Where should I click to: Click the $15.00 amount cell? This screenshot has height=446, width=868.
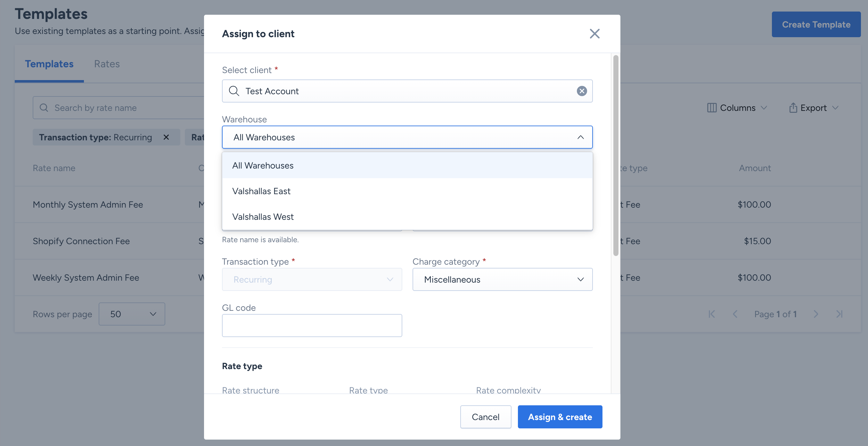tap(757, 241)
